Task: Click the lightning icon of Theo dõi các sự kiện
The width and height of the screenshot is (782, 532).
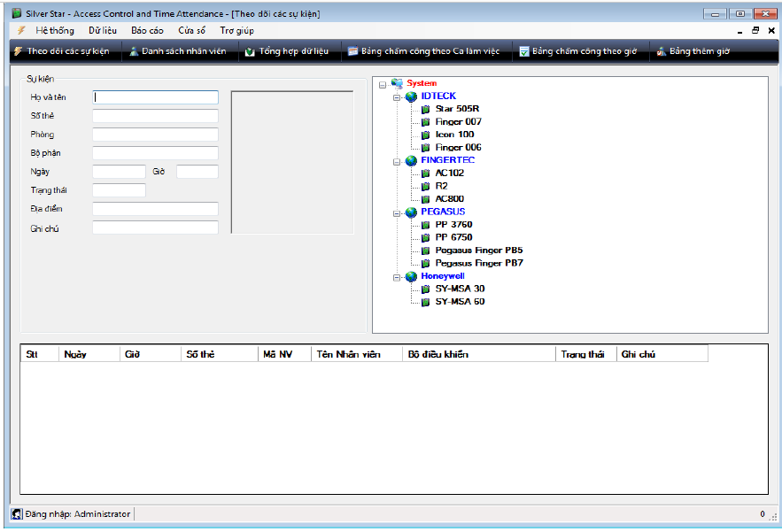Action: pyautogui.click(x=18, y=51)
